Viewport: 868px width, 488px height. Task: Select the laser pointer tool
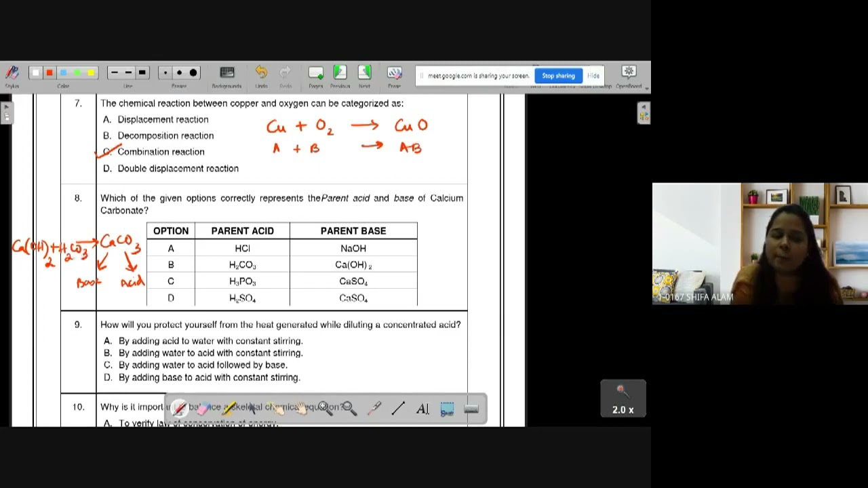coord(374,408)
